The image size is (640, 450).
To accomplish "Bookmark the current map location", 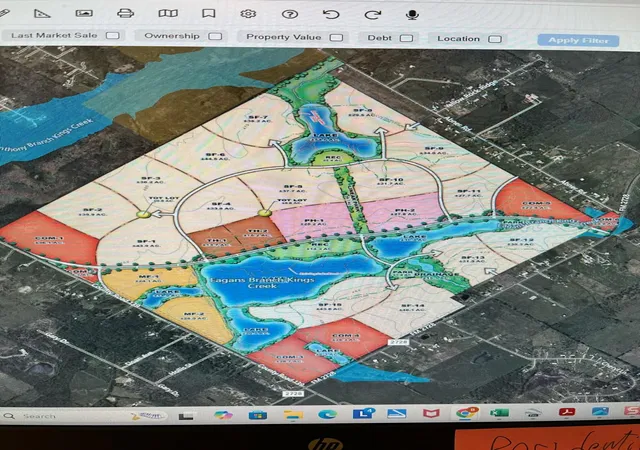I will [209, 13].
